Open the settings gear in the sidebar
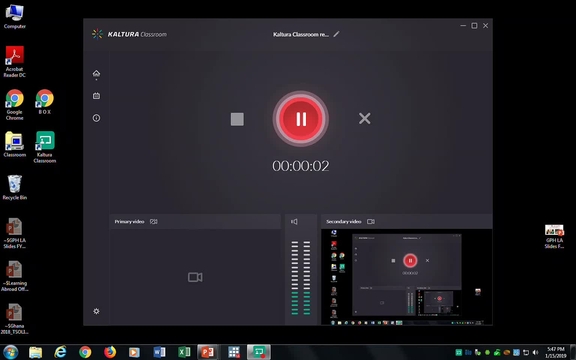576x360 pixels. [x=96, y=311]
